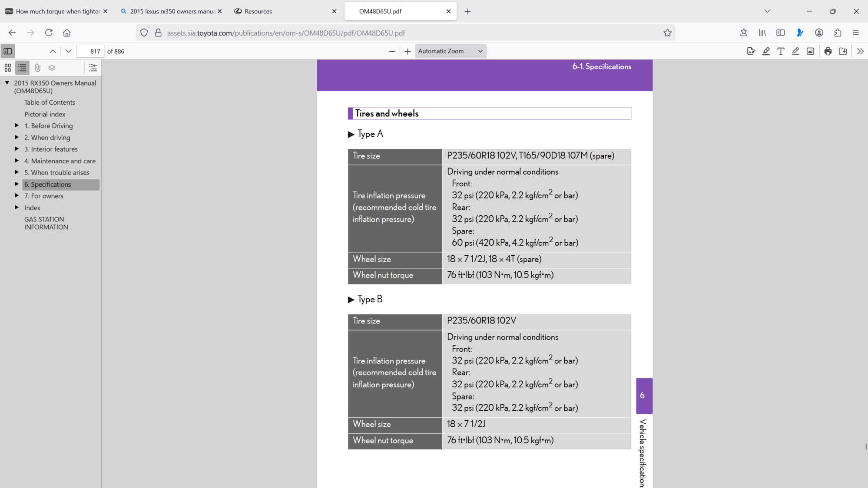Expand the '1. Before Driving' outline item
Screen dimensions: 868x488
pos(17,125)
